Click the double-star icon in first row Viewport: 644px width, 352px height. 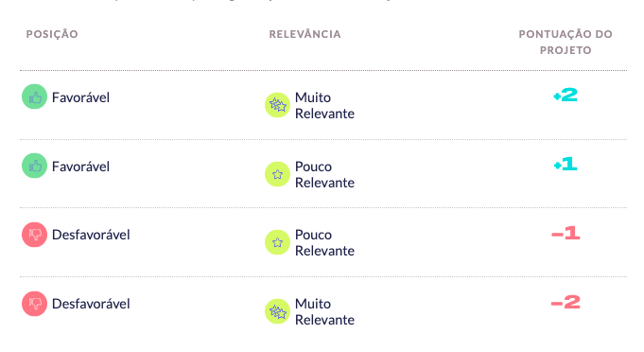point(278,105)
